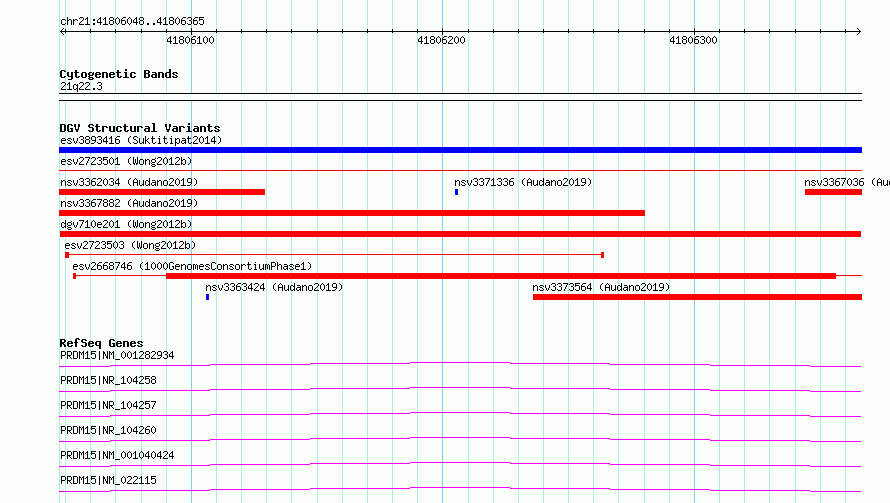Open nsv3373564 (Audano2019) label

[x=601, y=287]
